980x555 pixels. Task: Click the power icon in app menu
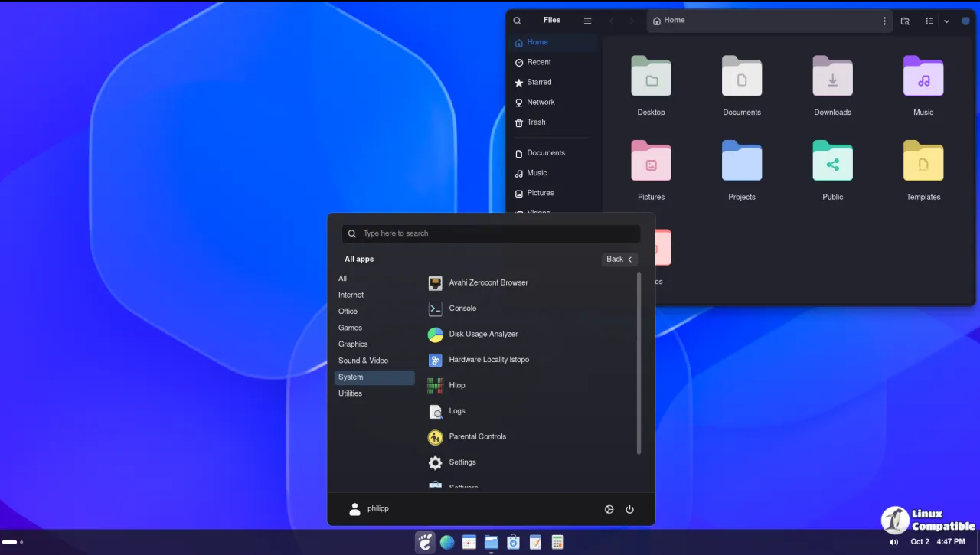[x=630, y=509]
